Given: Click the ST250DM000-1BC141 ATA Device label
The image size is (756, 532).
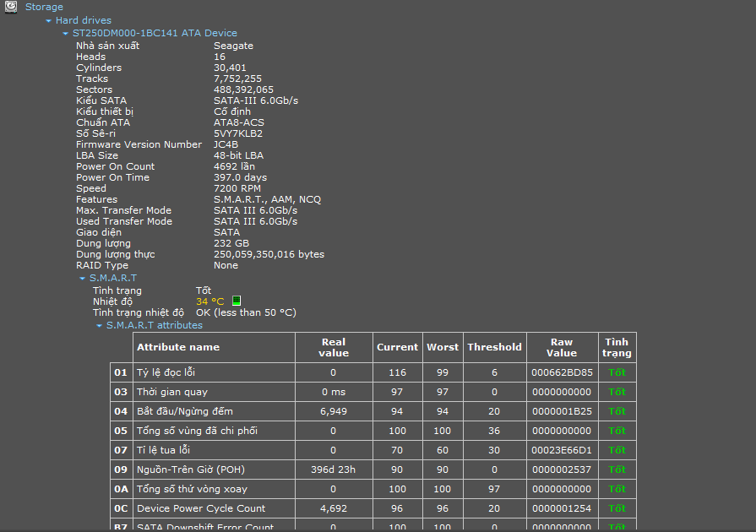Looking at the screenshot, I should [155, 33].
